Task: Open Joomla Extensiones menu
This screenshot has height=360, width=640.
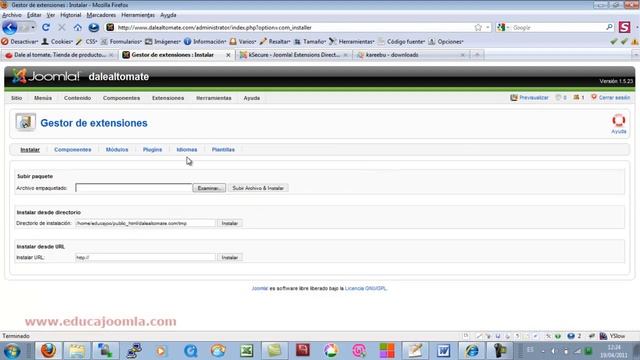Action: (x=168, y=98)
